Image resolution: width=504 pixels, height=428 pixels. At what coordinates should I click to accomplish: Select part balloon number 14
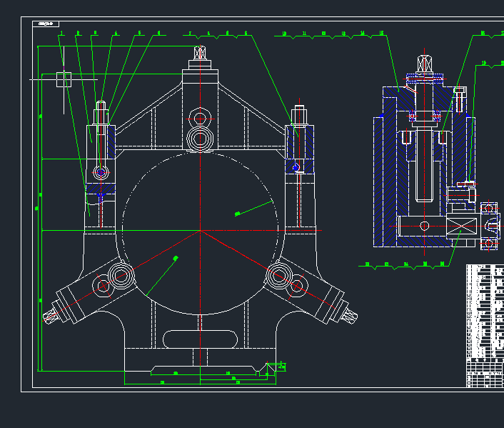pos(363,33)
